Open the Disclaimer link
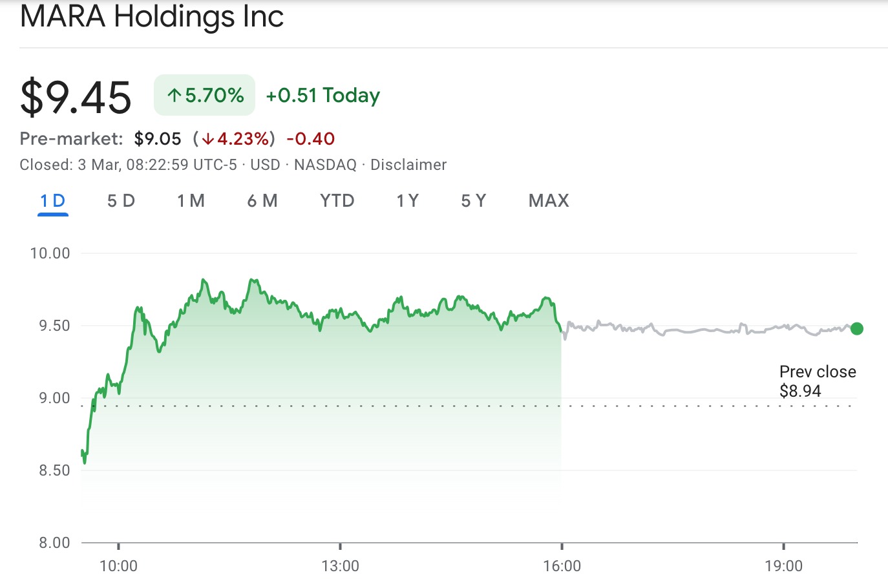 pos(408,165)
